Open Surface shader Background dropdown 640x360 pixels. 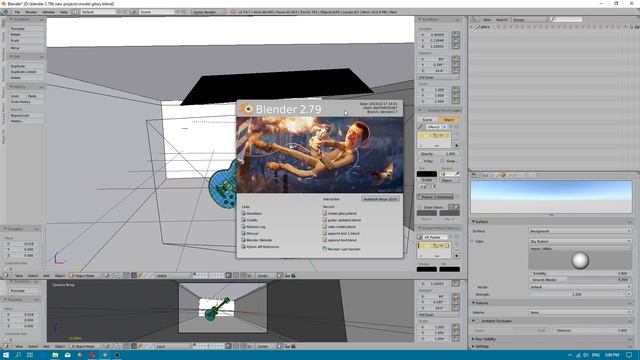[580, 231]
